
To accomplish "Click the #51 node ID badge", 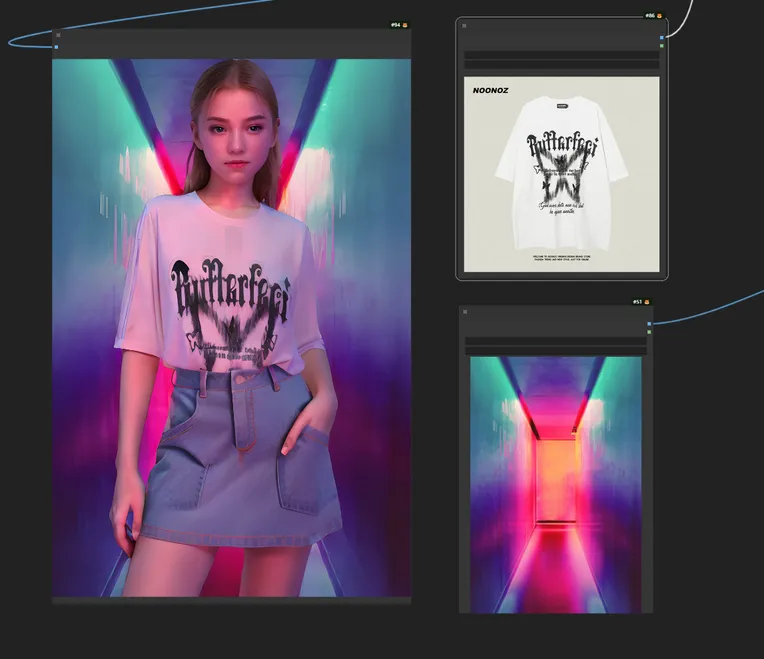I will (x=637, y=301).
